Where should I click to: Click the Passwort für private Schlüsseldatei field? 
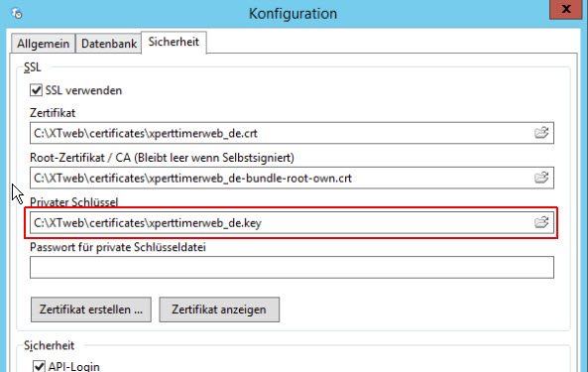[x=292, y=268]
